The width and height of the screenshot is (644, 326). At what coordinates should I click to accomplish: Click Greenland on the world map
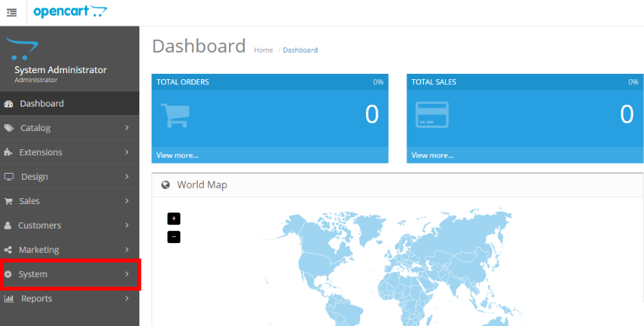pyautogui.click(x=370, y=229)
